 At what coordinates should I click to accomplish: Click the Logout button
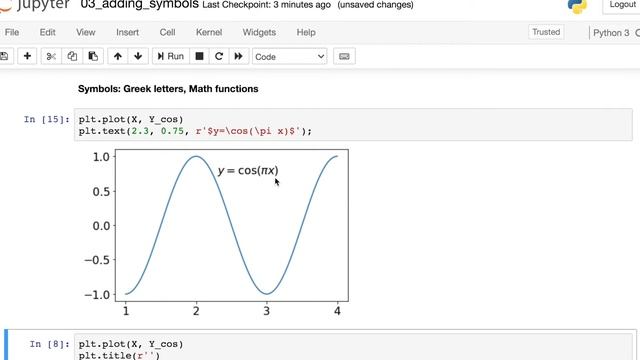click(622, 5)
